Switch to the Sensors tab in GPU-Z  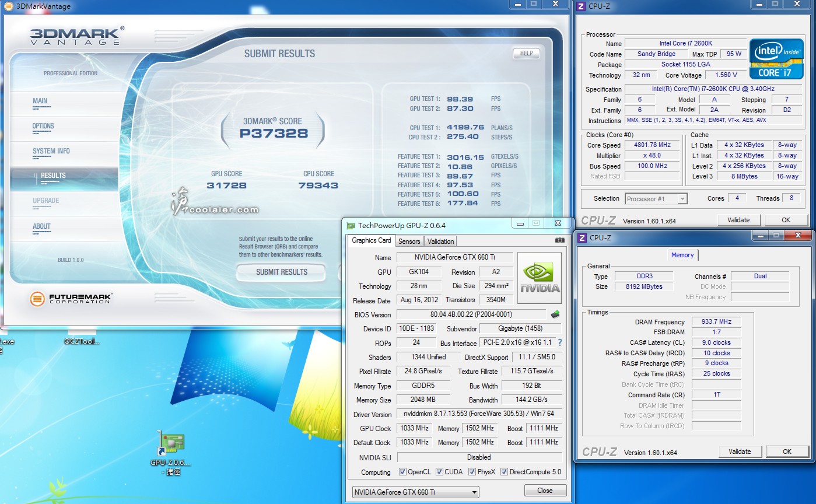(x=409, y=241)
